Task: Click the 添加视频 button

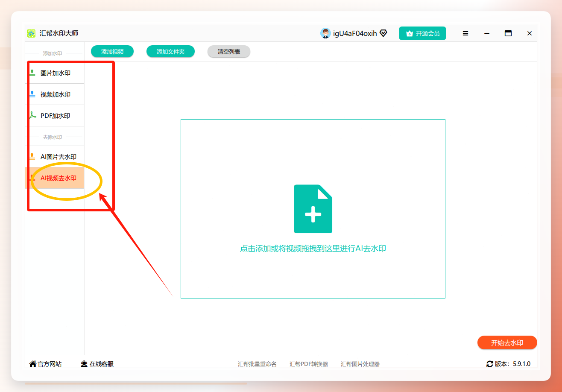Action: [x=112, y=52]
